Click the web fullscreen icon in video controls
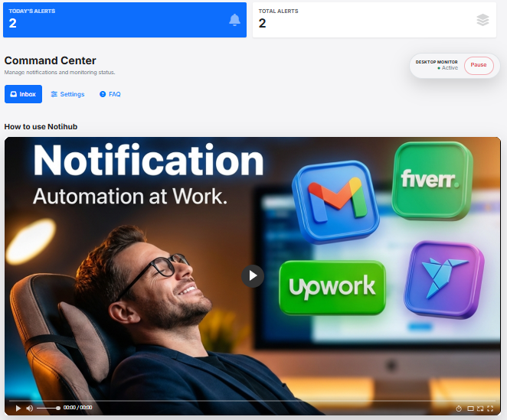The width and height of the screenshot is (507, 420). coord(480,409)
